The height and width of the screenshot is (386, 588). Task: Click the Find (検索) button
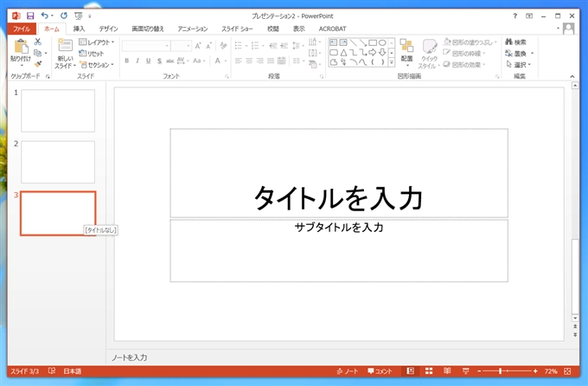514,42
